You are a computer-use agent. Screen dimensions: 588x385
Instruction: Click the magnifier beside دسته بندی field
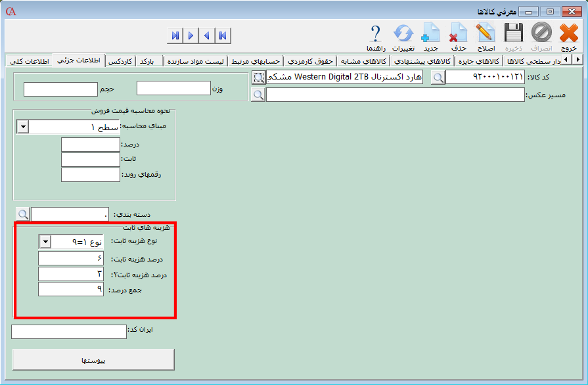click(x=22, y=214)
